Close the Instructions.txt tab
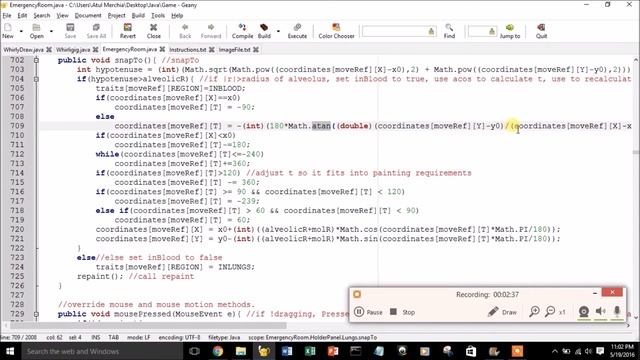640x360 pixels. coord(211,49)
